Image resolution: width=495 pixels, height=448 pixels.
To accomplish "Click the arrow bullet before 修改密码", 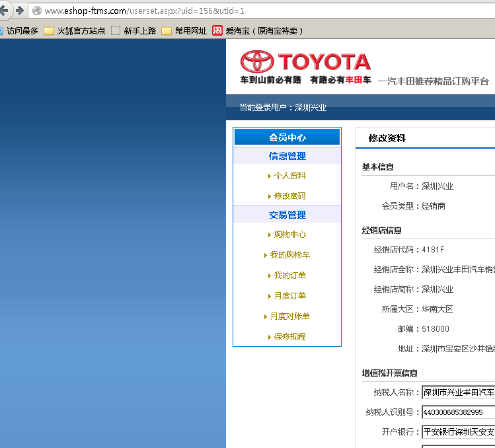I will point(269,197).
